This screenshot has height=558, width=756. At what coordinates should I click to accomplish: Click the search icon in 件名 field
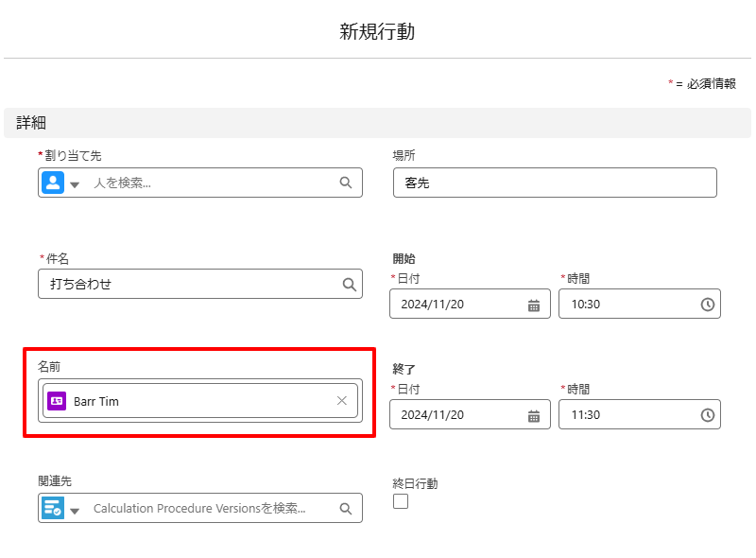coord(350,285)
